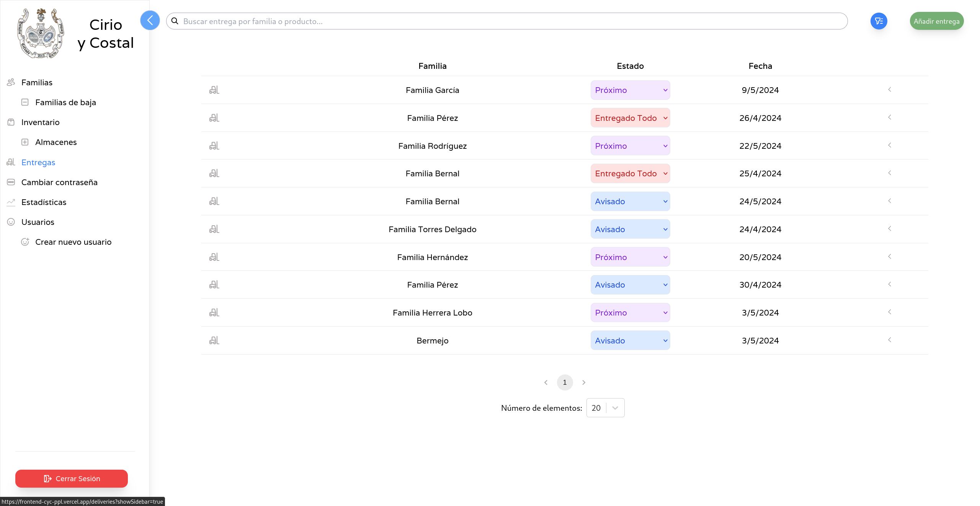Open Familia García status dropdown
This screenshot has width=980, height=506.
[x=630, y=90]
